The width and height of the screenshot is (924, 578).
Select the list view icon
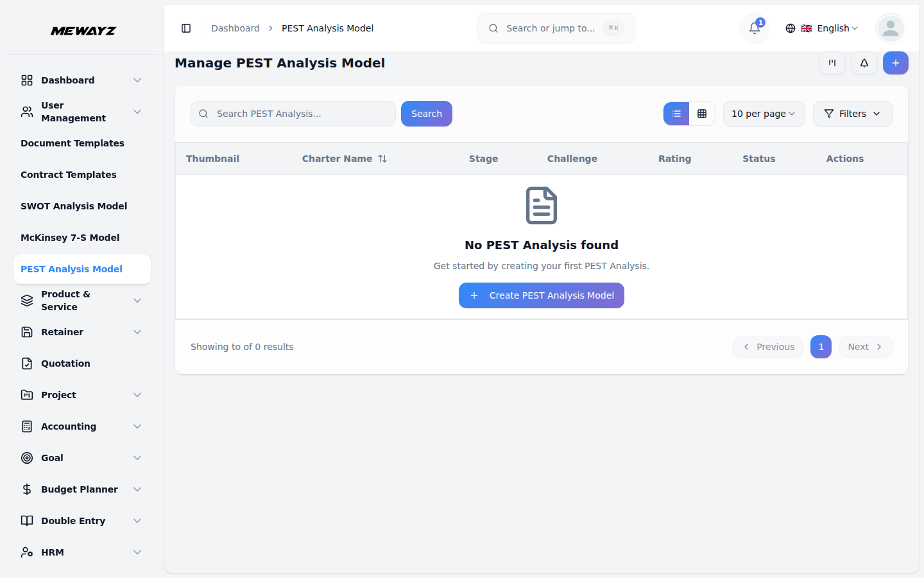coord(676,113)
